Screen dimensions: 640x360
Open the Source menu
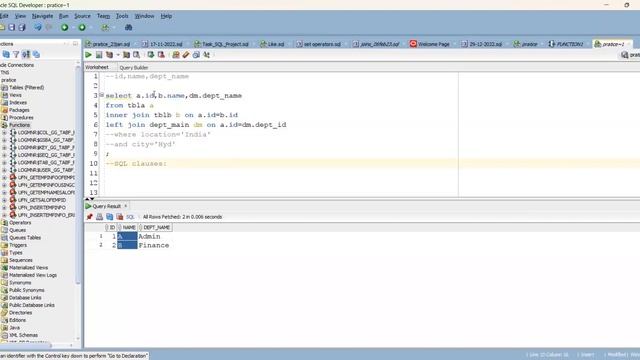coord(82,16)
